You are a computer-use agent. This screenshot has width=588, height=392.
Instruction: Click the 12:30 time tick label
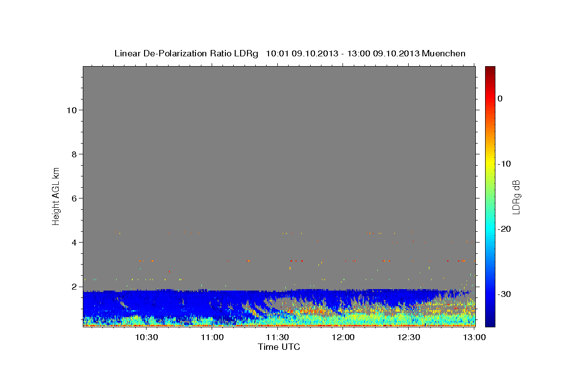(x=409, y=337)
